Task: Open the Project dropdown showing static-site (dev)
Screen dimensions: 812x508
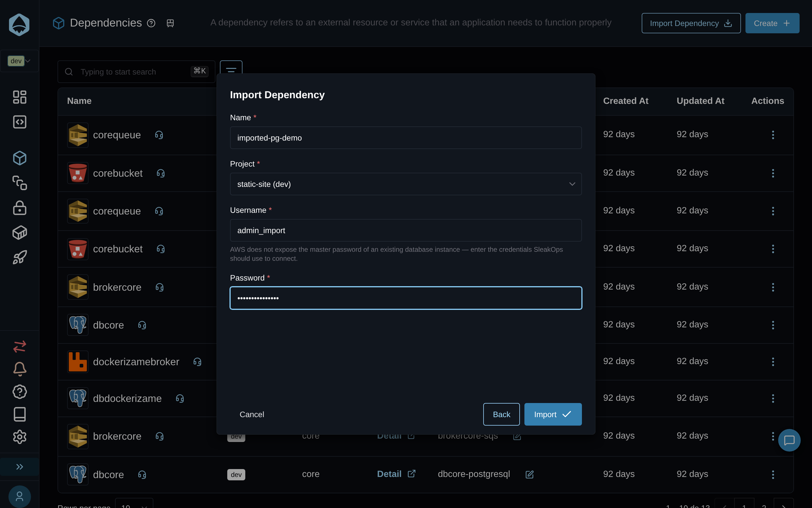Action: (x=406, y=184)
